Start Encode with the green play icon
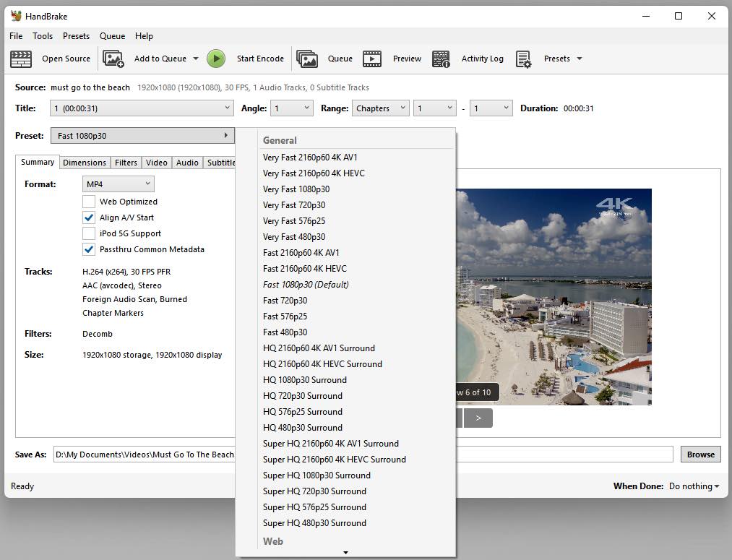Screen dimensions: 732x560 point(216,59)
